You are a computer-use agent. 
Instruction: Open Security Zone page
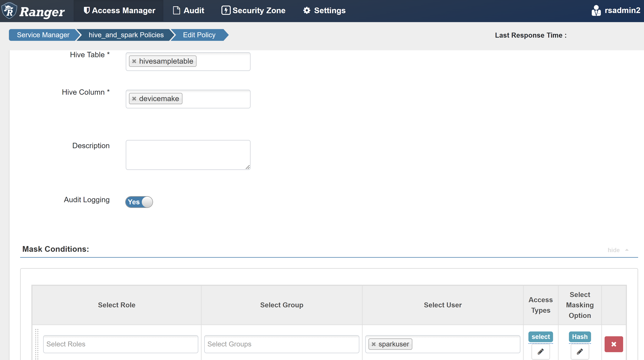pos(254,10)
